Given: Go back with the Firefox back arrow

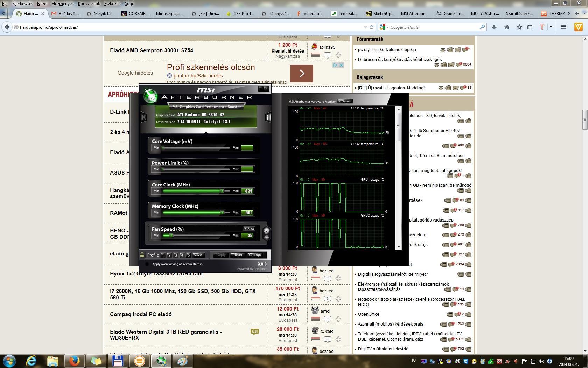Looking at the screenshot, I should coord(7,27).
